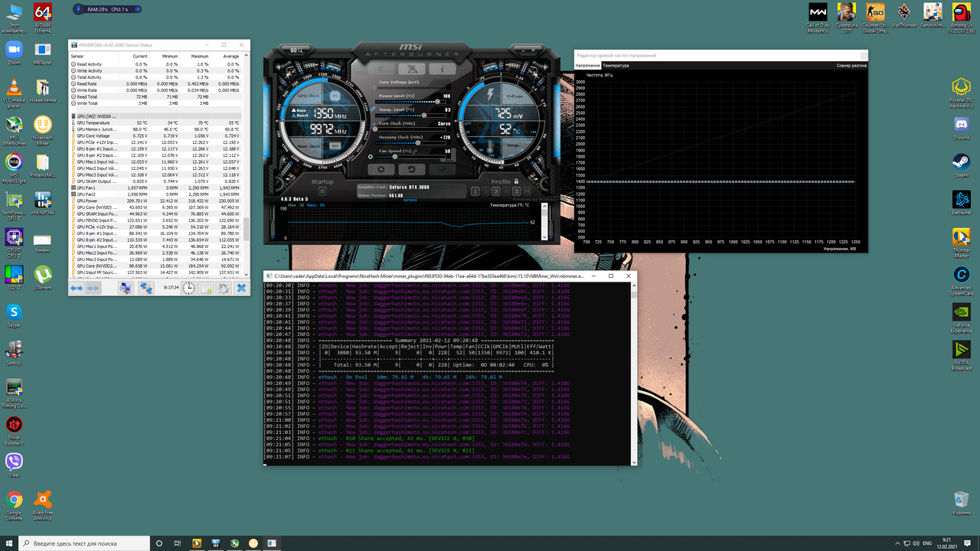980x551 pixels.
Task: Open the GeForce Experience desktop shortcut
Action: point(961,316)
